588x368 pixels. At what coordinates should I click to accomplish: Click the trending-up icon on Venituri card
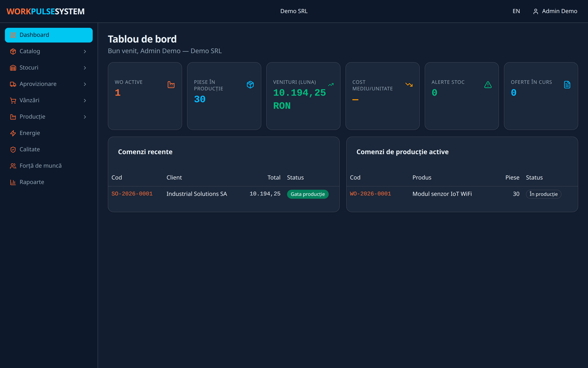point(331,85)
